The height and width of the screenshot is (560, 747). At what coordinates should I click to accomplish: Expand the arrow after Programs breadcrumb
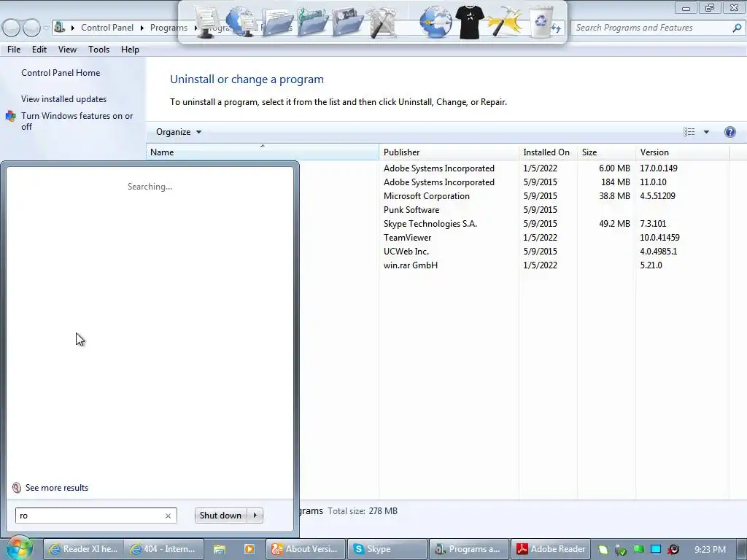pyautogui.click(x=196, y=28)
